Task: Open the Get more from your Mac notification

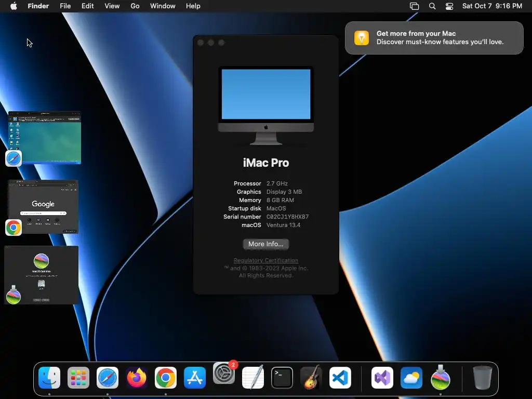Action: [434, 37]
